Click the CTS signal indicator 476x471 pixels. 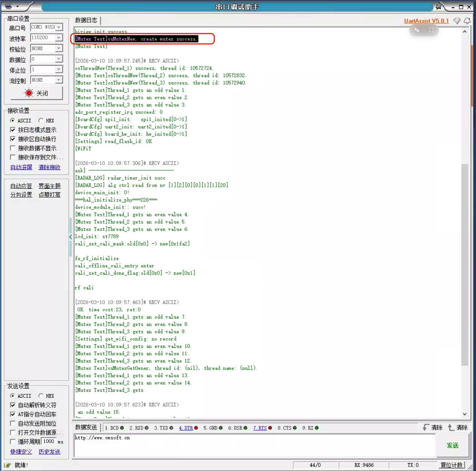pyautogui.click(x=295, y=428)
